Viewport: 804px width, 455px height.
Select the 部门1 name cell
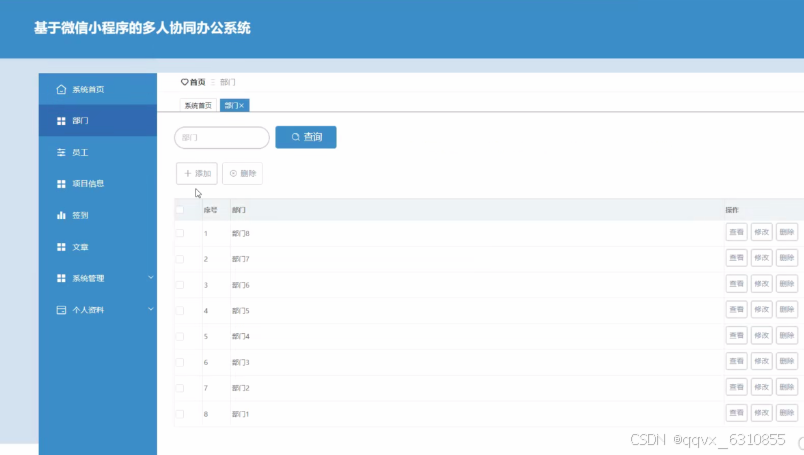(x=240, y=414)
